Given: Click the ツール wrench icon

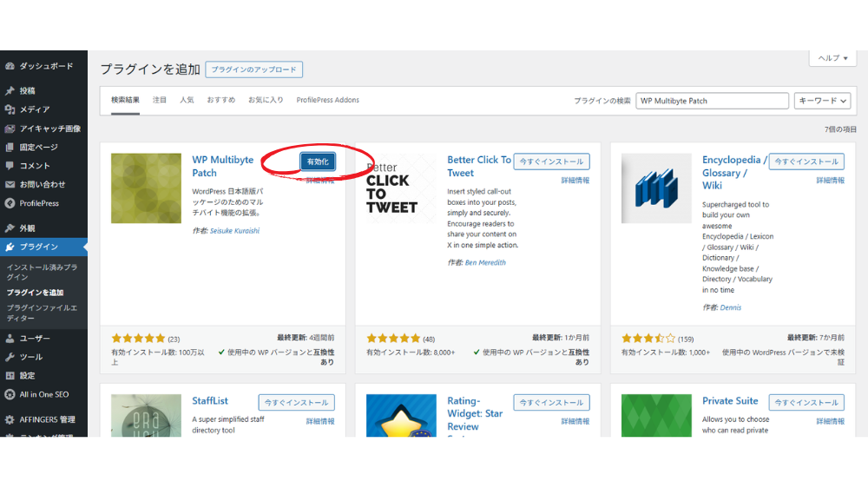Looking at the screenshot, I should [x=10, y=357].
